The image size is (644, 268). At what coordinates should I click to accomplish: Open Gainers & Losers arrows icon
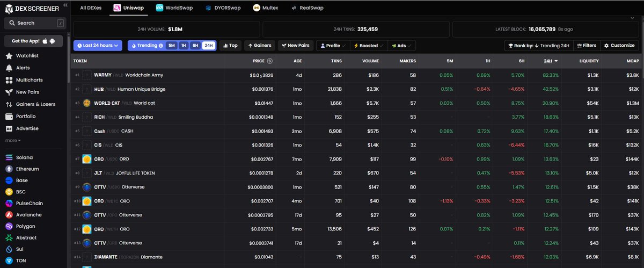[x=9, y=104]
